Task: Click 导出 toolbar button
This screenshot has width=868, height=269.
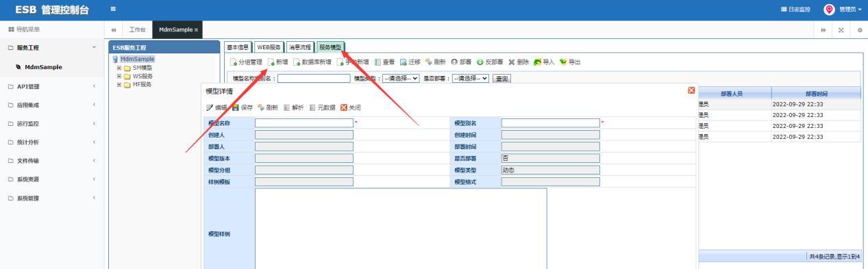Action: (570, 62)
